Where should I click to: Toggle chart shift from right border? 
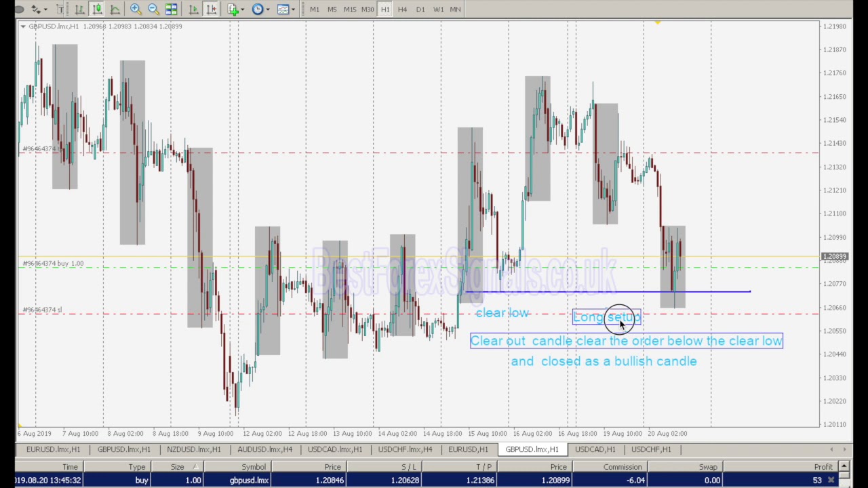[x=212, y=9]
